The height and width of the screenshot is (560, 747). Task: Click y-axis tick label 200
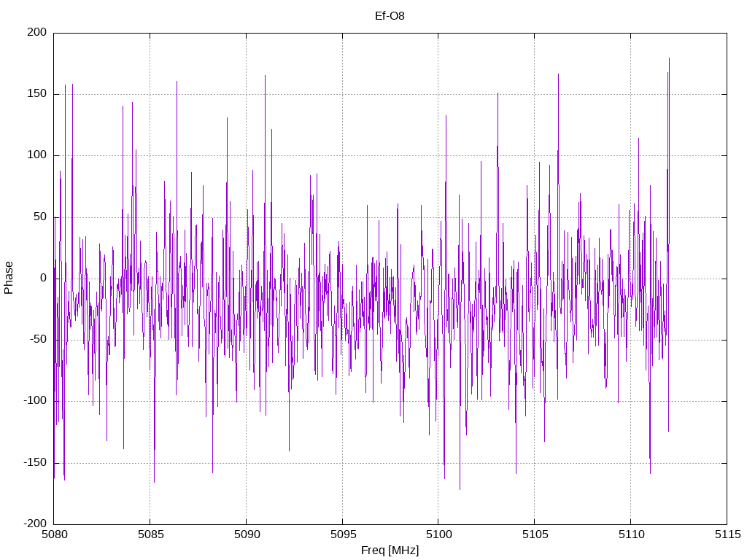(x=37, y=32)
